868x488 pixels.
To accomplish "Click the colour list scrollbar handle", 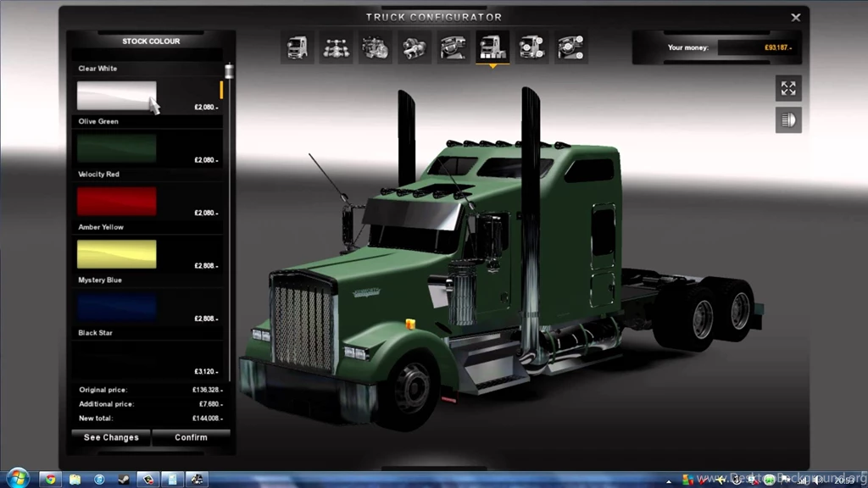I will [229, 71].
